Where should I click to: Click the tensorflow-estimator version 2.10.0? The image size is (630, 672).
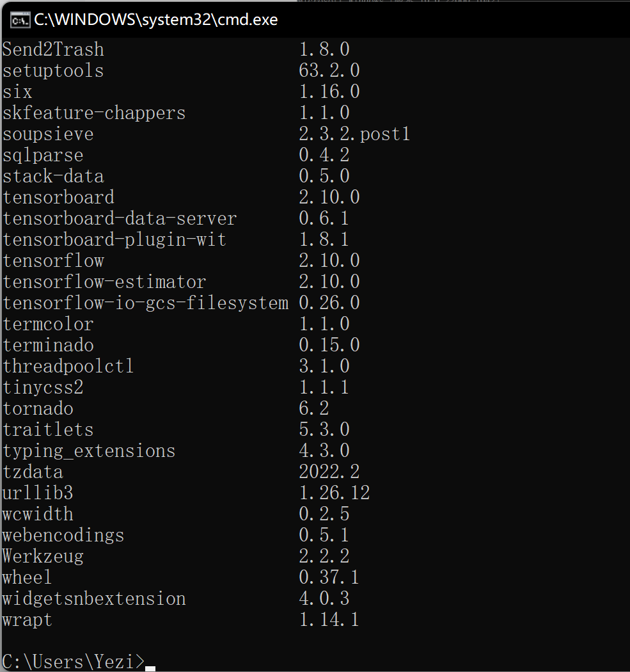pos(329,282)
